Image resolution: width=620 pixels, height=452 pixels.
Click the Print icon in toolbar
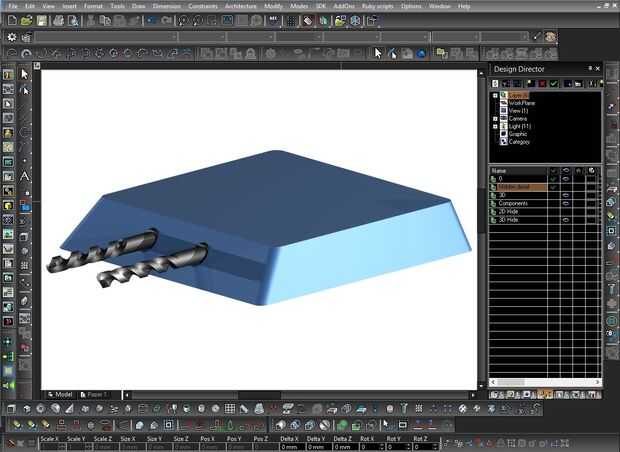coord(60,21)
